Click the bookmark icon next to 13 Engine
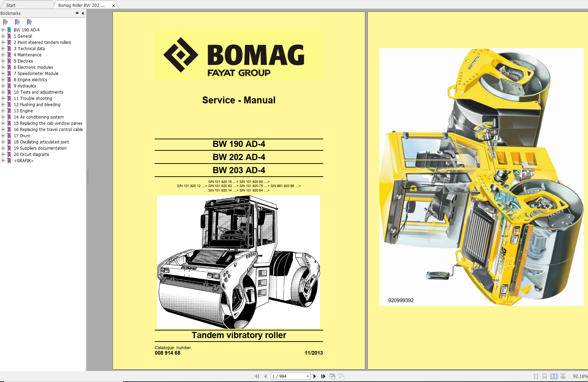 (9, 111)
